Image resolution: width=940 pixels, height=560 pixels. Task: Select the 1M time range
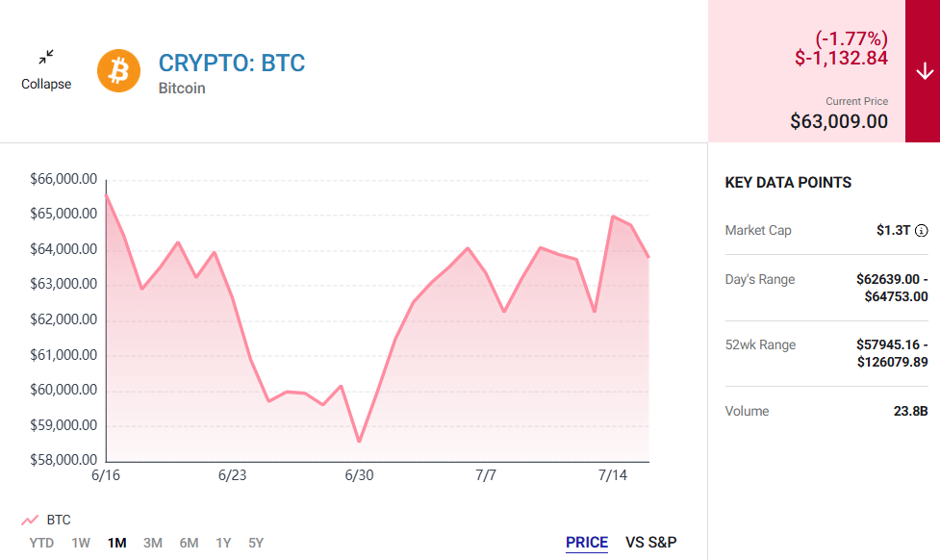pos(117,543)
